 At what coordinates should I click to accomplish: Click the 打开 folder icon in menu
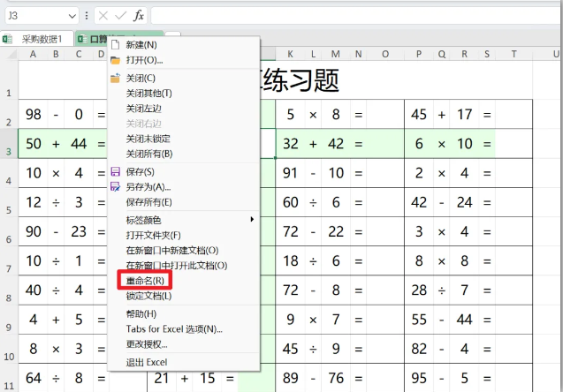pos(115,60)
